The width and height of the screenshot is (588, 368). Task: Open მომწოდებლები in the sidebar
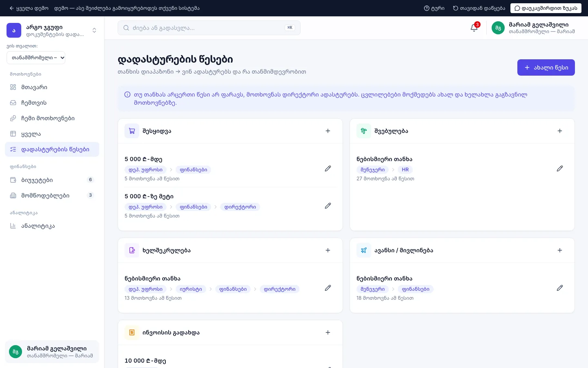pos(52,195)
